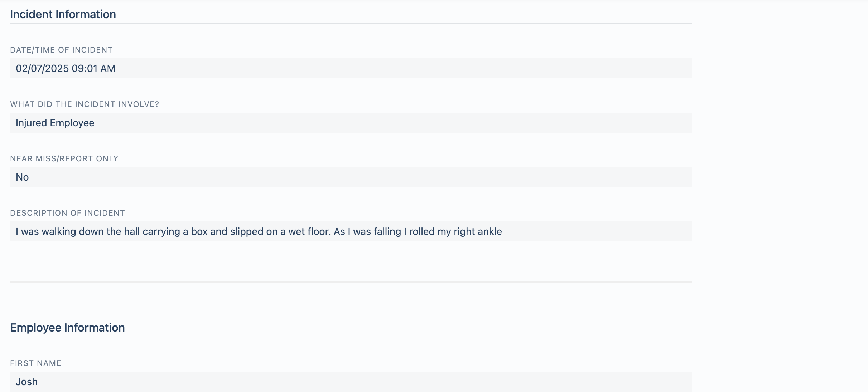The width and height of the screenshot is (868, 392).
Task: Select the First Name field containing Josh
Action: (351, 382)
